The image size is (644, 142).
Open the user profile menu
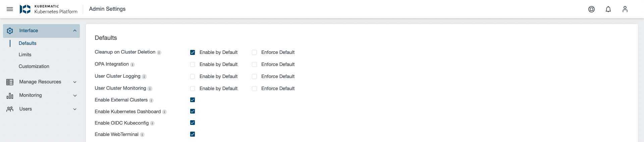tap(625, 9)
